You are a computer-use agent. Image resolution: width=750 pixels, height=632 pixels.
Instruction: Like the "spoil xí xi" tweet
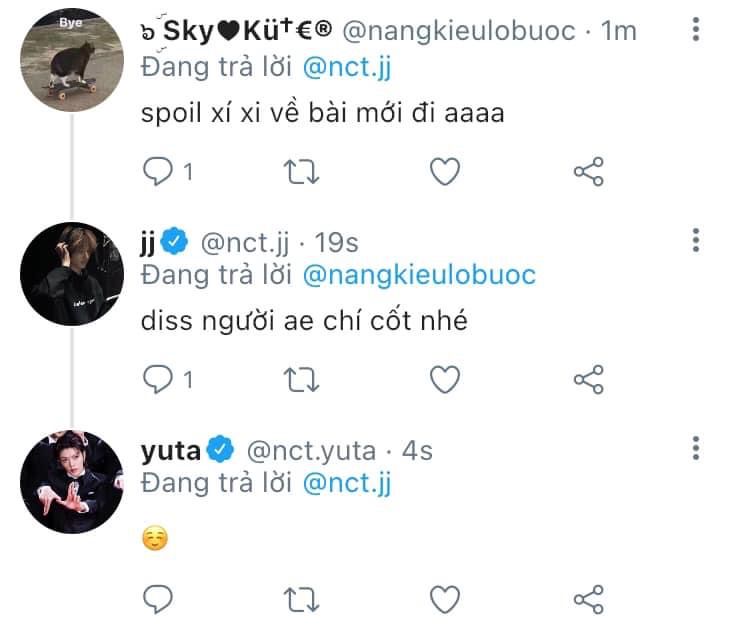click(444, 173)
